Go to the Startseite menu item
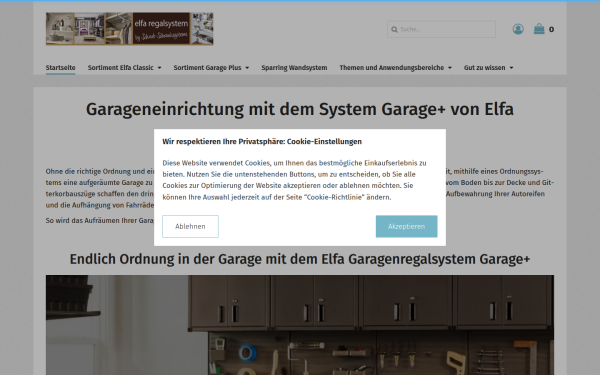The width and height of the screenshot is (600, 375). pyautogui.click(x=60, y=68)
